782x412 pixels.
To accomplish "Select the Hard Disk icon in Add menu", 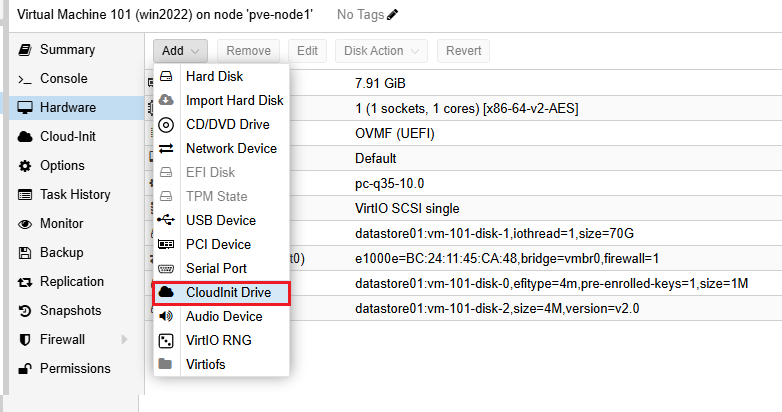I will [167, 76].
